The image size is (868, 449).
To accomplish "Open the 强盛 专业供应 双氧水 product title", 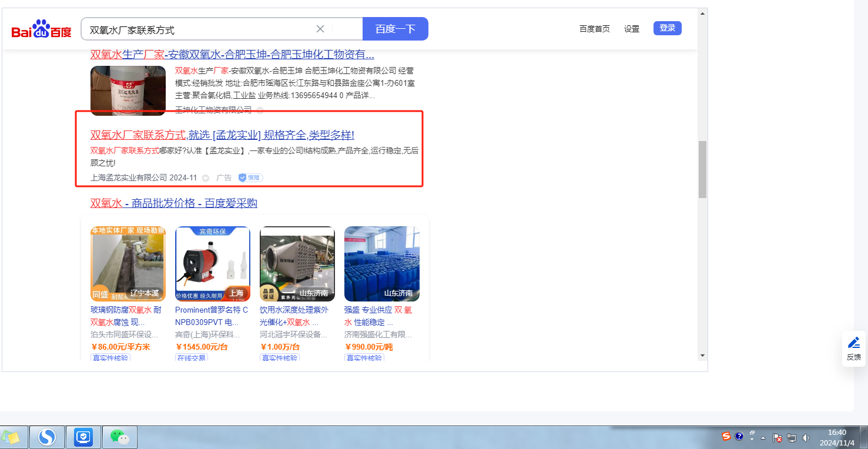I will [x=378, y=316].
